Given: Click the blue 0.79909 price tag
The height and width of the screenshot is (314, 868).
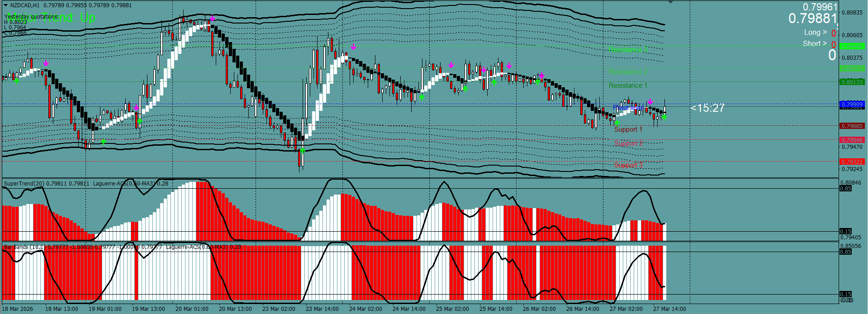Looking at the screenshot, I should pyautogui.click(x=852, y=105).
